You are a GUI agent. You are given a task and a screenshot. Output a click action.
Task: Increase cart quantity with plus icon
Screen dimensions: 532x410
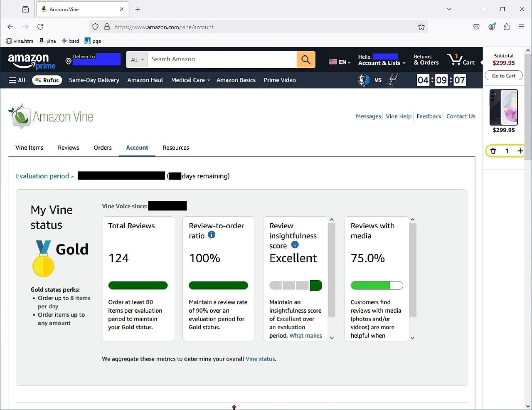point(520,151)
